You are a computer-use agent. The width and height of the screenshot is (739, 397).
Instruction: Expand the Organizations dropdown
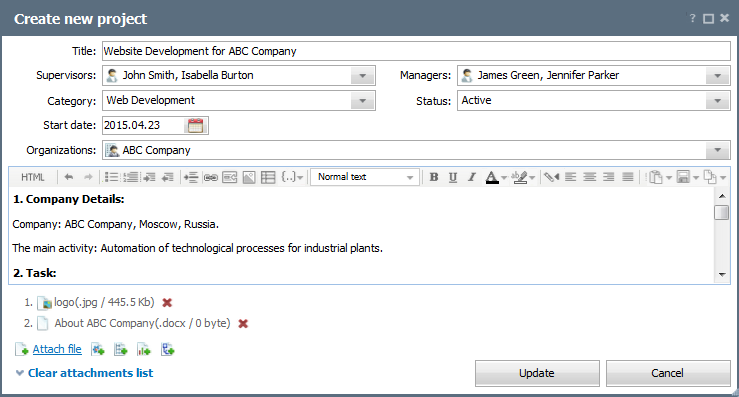tap(717, 150)
